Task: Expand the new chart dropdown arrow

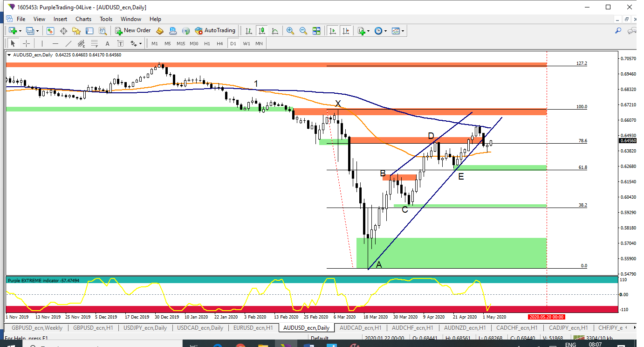Action: click(x=20, y=31)
